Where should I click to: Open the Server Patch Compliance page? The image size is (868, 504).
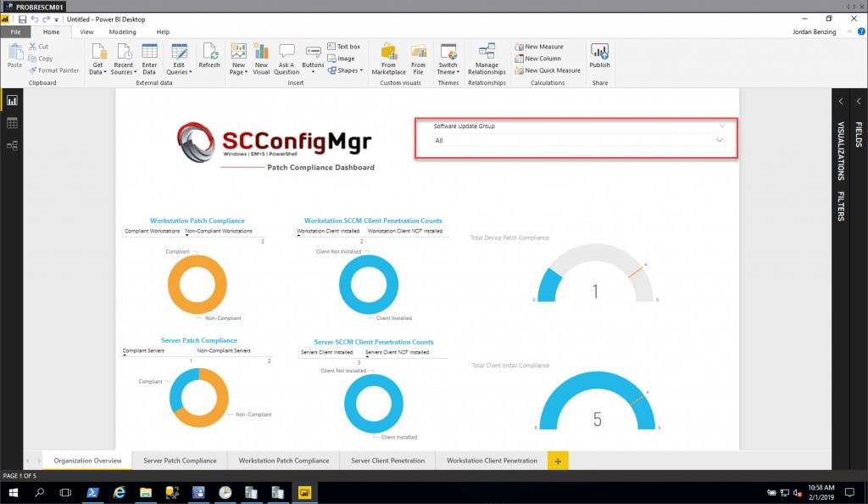(179, 460)
